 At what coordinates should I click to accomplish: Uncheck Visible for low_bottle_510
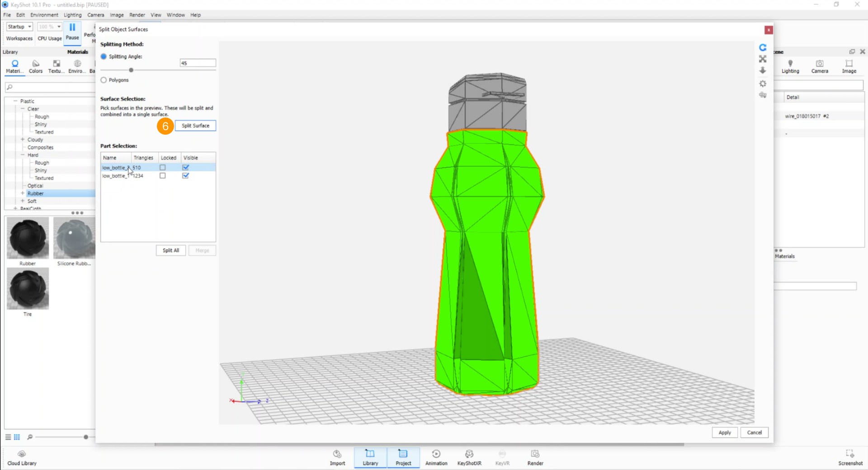click(x=185, y=167)
